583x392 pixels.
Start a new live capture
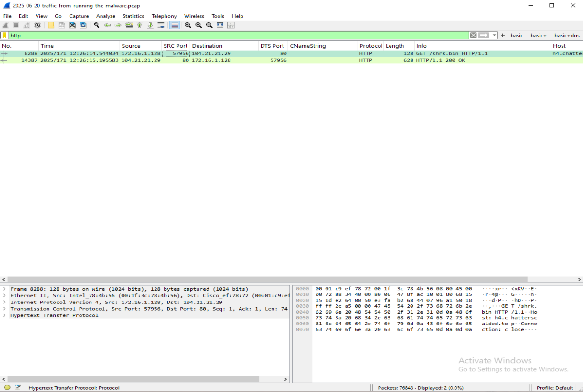[5, 25]
